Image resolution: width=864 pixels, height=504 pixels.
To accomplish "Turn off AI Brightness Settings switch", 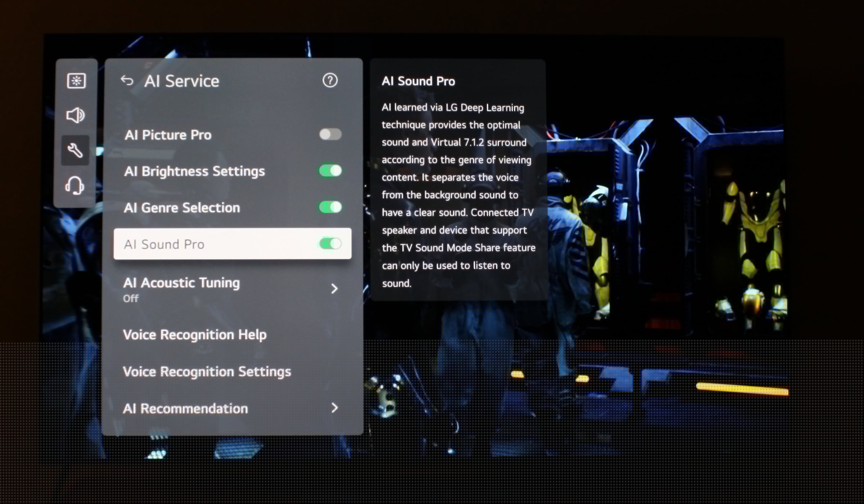I will pos(330,171).
